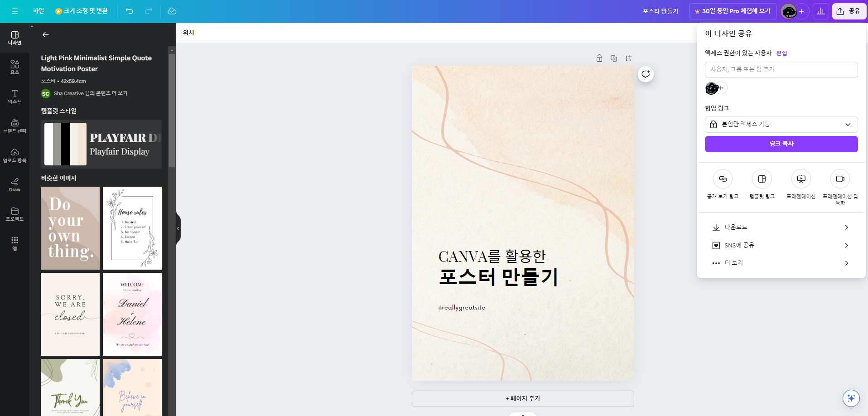This screenshot has height=416, width=868.
Task: Expand the 본인만 액세스 가능 dropdown
Action: (x=781, y=125)
